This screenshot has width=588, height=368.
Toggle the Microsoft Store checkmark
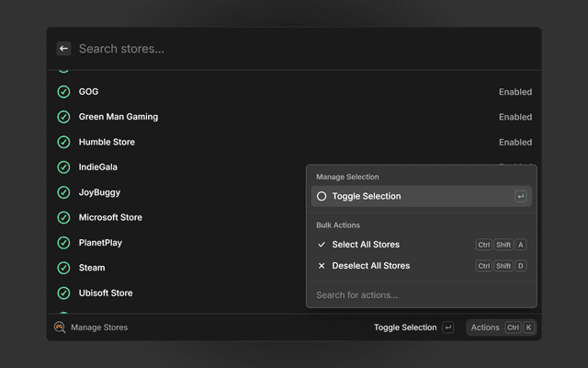[63, 217]
